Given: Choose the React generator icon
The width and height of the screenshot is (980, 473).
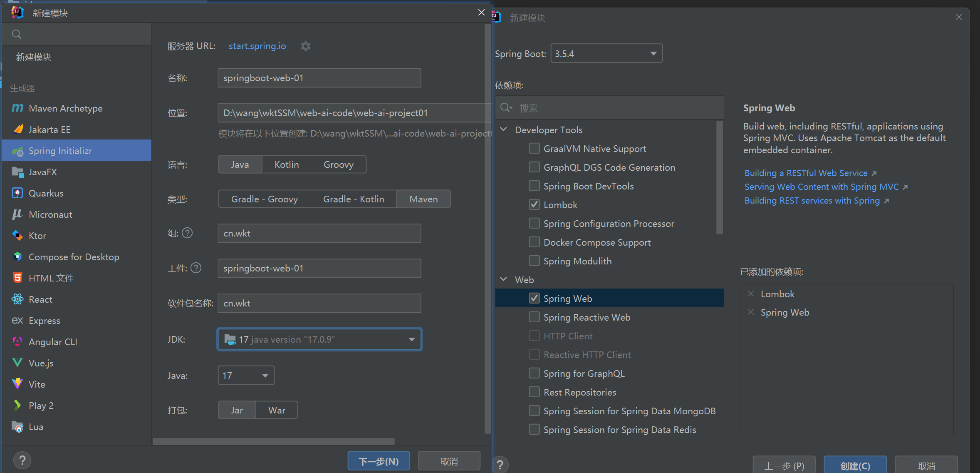Looking at the screenshot, I should click(x=17, y=299).
